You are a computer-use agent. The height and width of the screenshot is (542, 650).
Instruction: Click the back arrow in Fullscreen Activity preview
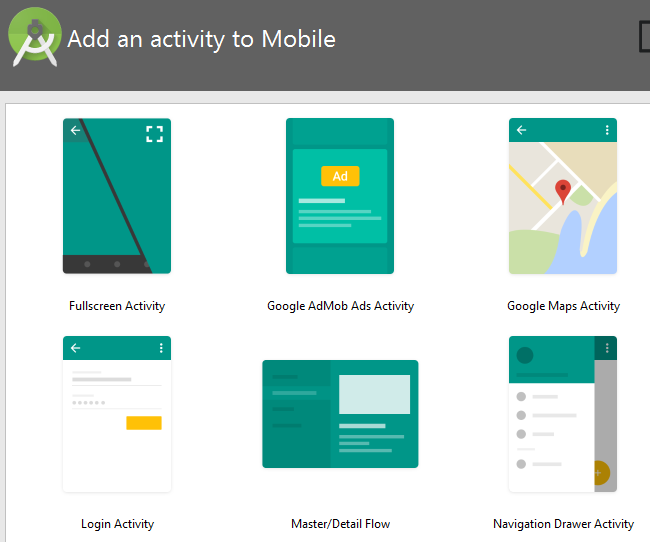(75, 131)
